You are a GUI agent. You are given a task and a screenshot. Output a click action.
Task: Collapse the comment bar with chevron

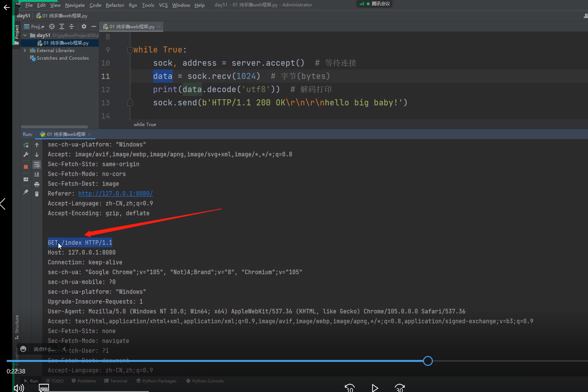64,349
